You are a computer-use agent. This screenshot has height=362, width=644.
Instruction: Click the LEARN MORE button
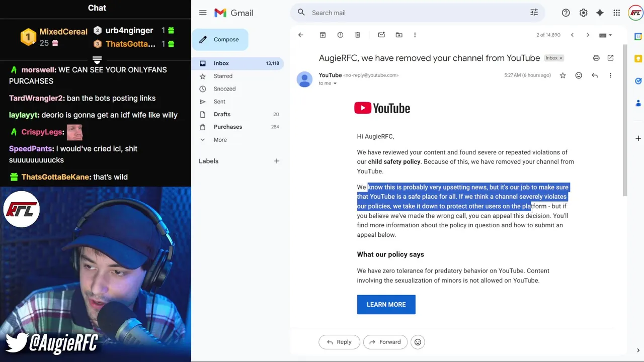386,304
